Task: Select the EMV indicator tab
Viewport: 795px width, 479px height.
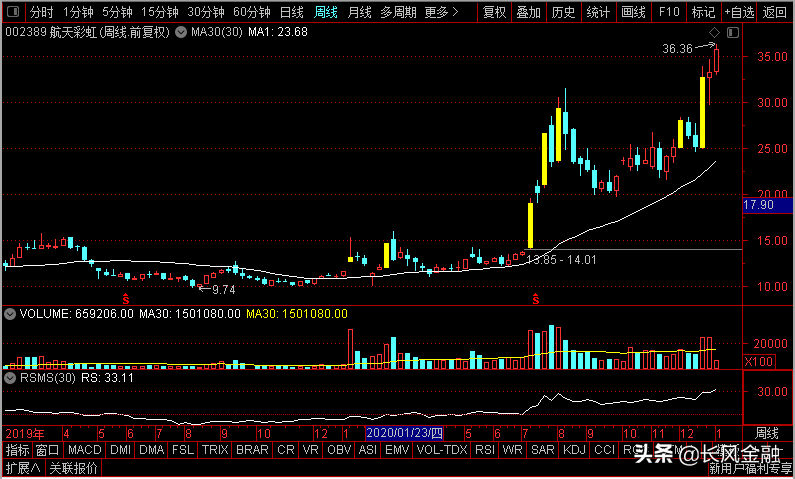Action: (397, 450)
